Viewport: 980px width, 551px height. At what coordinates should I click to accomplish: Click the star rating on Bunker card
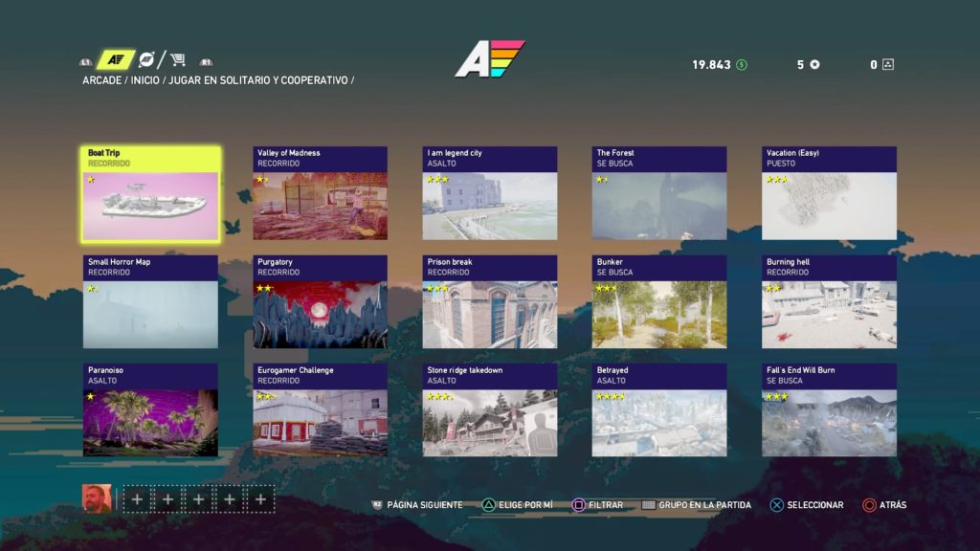(606, 288)
